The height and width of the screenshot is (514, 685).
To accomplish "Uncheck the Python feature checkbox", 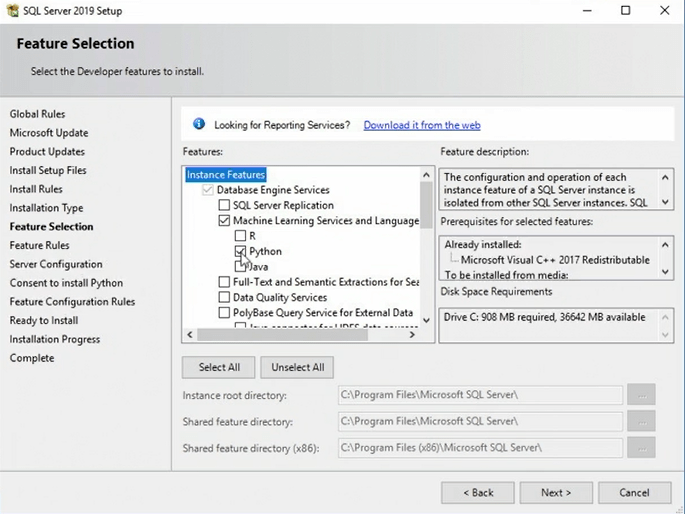I will click(x=240, y=251).
